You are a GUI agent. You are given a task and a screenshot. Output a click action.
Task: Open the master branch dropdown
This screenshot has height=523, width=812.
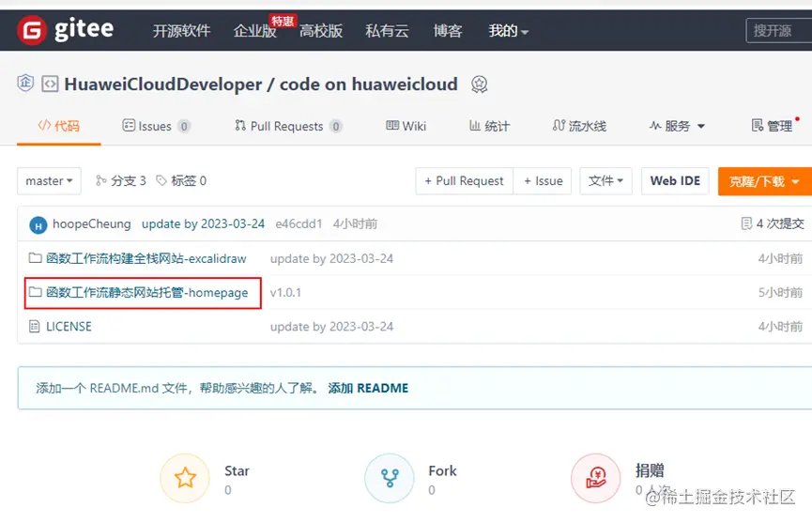click(49, 180)
